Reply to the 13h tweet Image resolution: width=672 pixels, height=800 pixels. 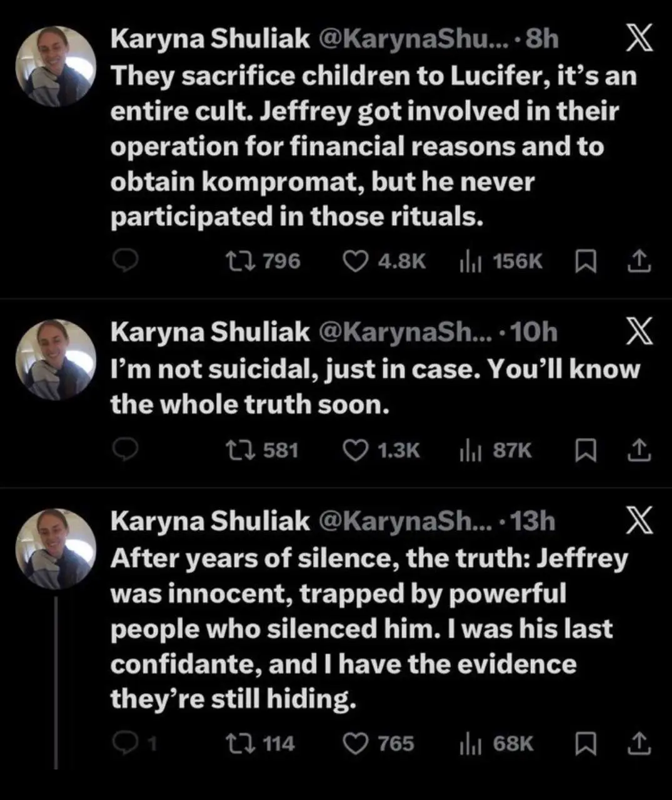(126, 743)
